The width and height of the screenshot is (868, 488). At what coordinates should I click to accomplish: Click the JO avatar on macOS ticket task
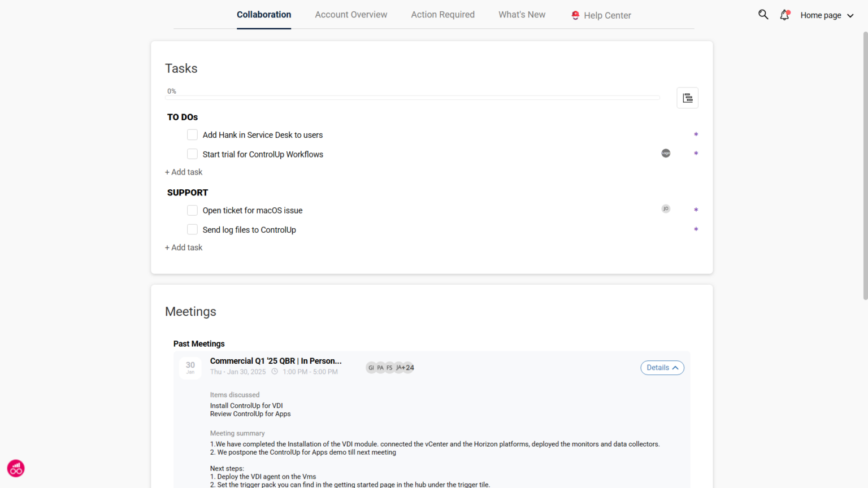click(x=666, y=208)
